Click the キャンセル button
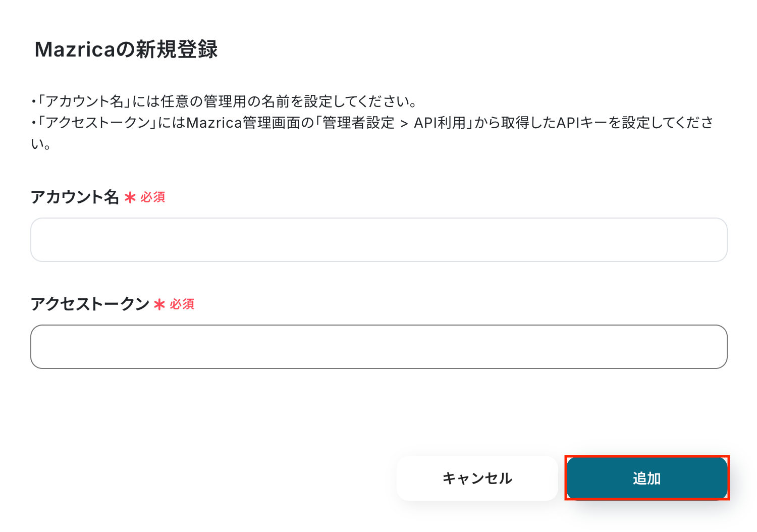Viewport: 757px width, 532px height. tap(477, 478)
